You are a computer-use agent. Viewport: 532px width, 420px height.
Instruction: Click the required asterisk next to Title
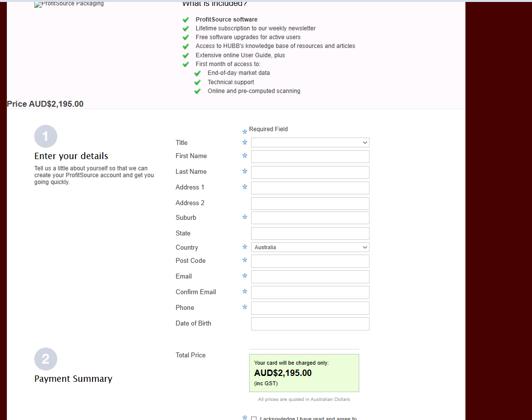point(245,142)
